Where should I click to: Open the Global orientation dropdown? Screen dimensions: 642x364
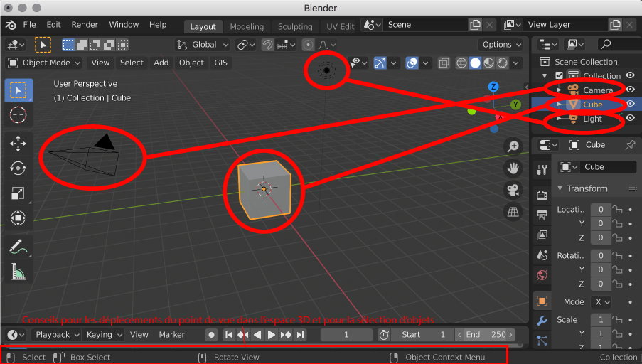pos(202,45)
